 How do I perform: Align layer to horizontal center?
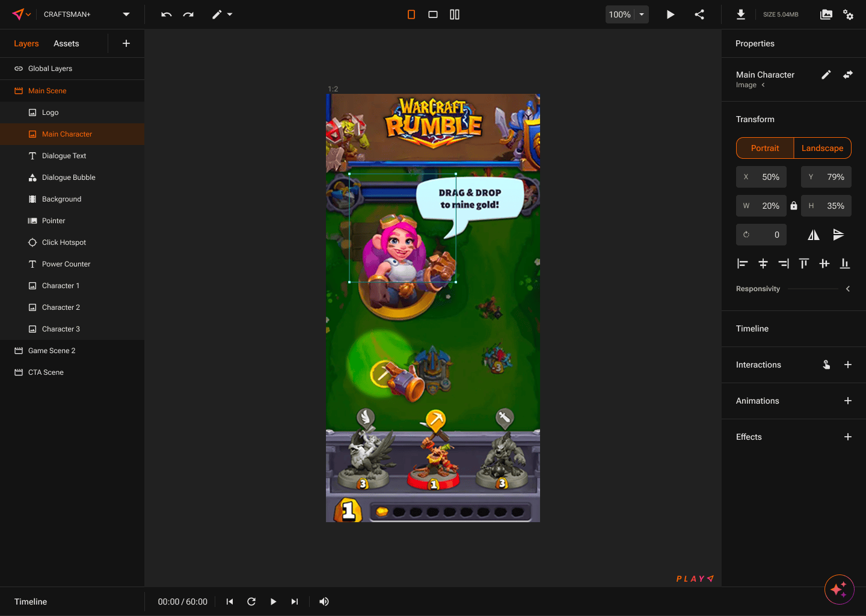pos(763,263)
